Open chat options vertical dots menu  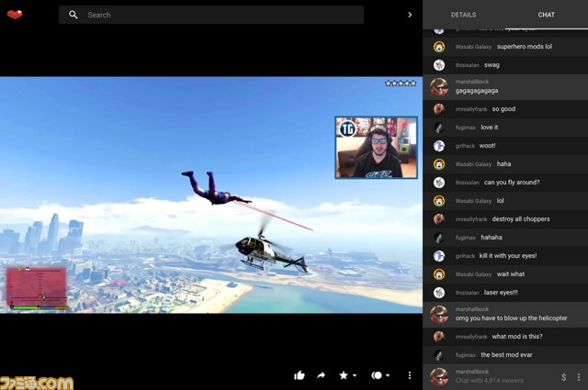click(579, 377)
